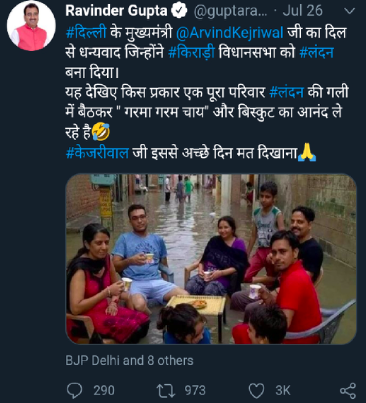366x403 pixels.
Task: View the 3K likes count
Action: tap(283, 391)
